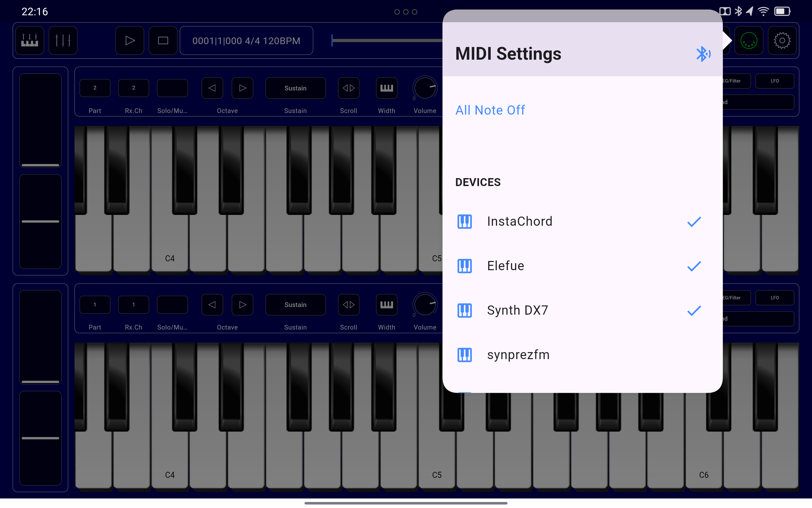
Task: Click Width keys icon in upper keyboard
Action: [387, 88]
